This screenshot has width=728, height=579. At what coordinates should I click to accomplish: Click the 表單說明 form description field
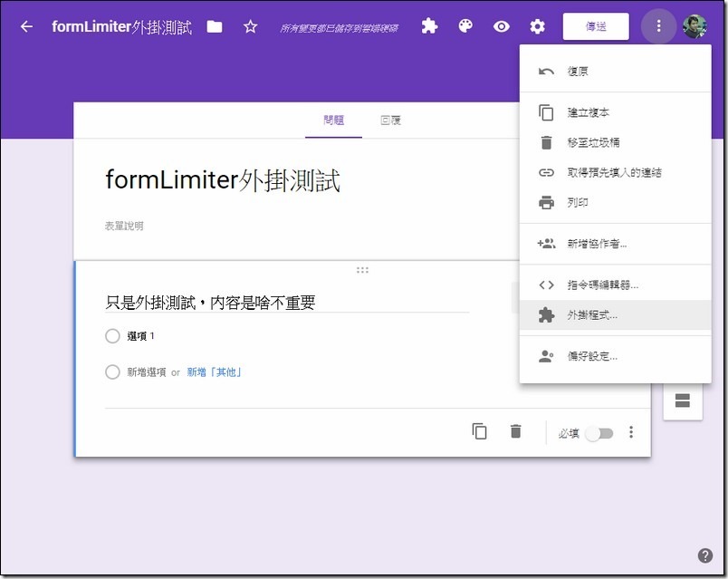pyautogui.click(x=124, y=226)
